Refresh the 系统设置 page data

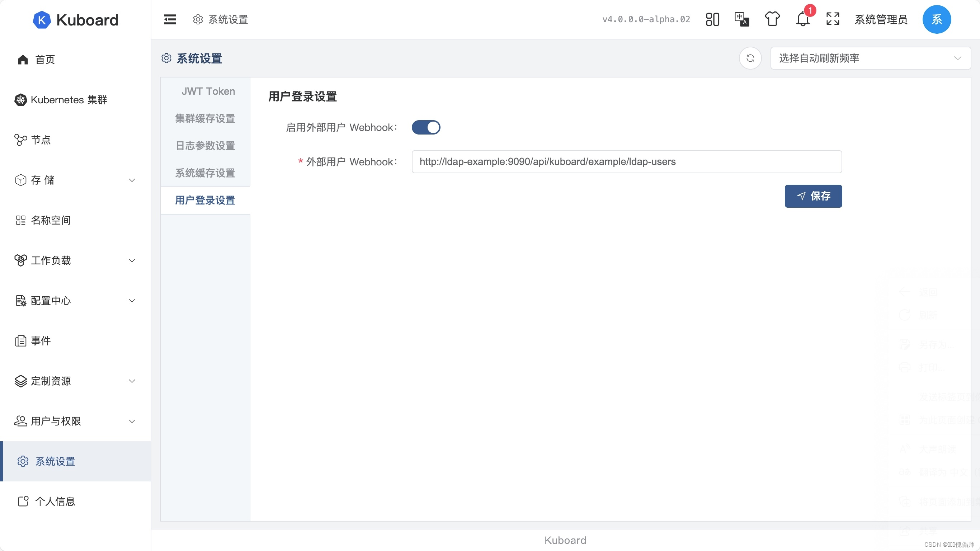(x=750, y=58)
